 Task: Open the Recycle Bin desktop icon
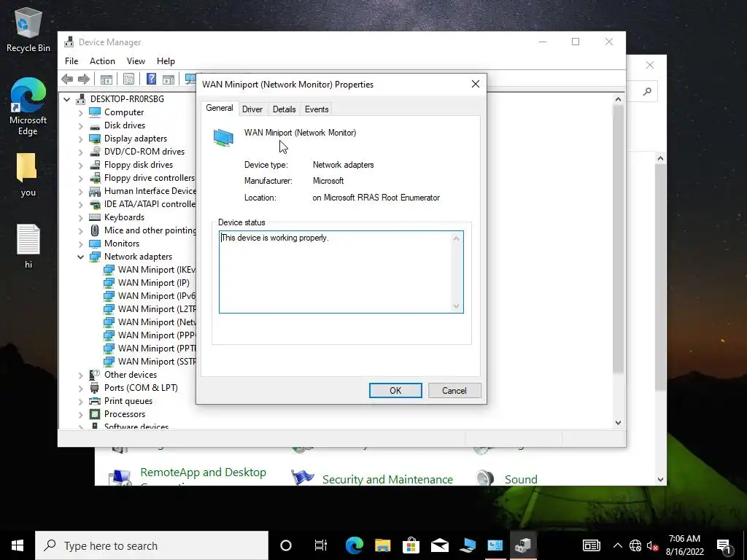click(28, 28)
